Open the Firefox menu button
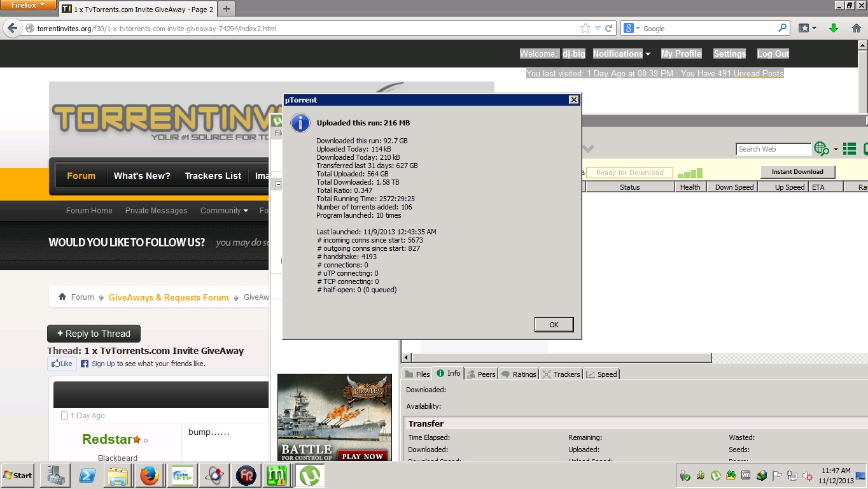Viewport: 868px width, 489px height. (x=28, y=5)
